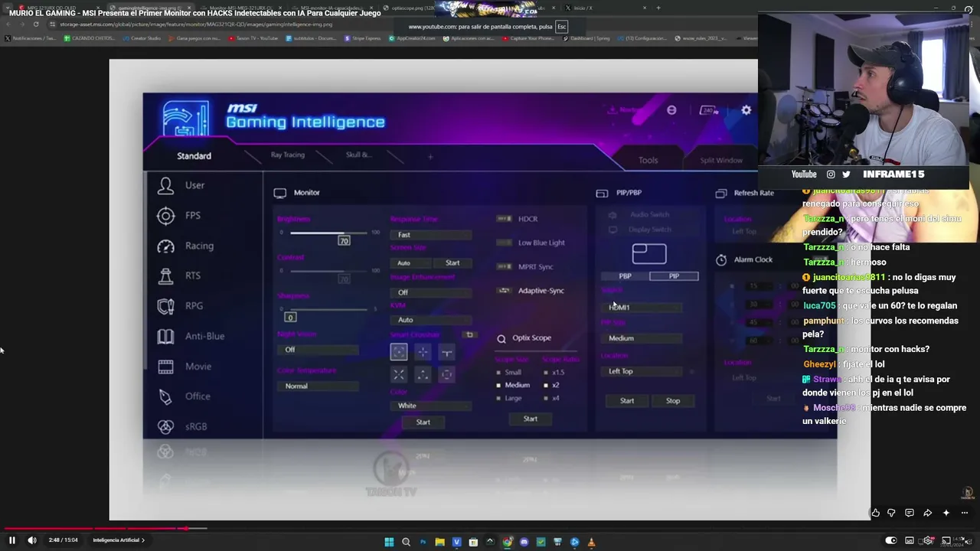Click the Optix Scope magnifier icon
980x551 pixels.
click(501, 338)
